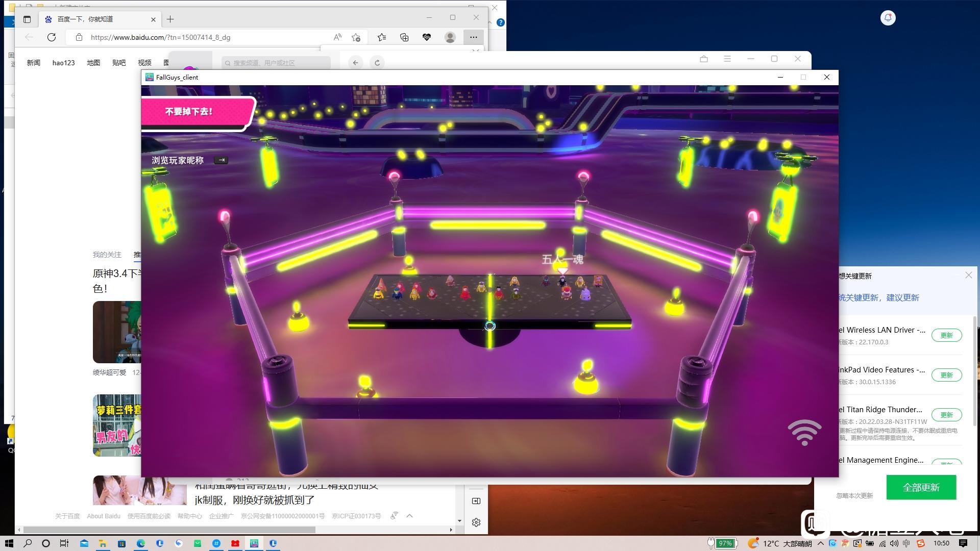Viewport: 980px width, 551px height.
Task: Close the Lenovo critical update panel
Action: [x=969, y=275]
